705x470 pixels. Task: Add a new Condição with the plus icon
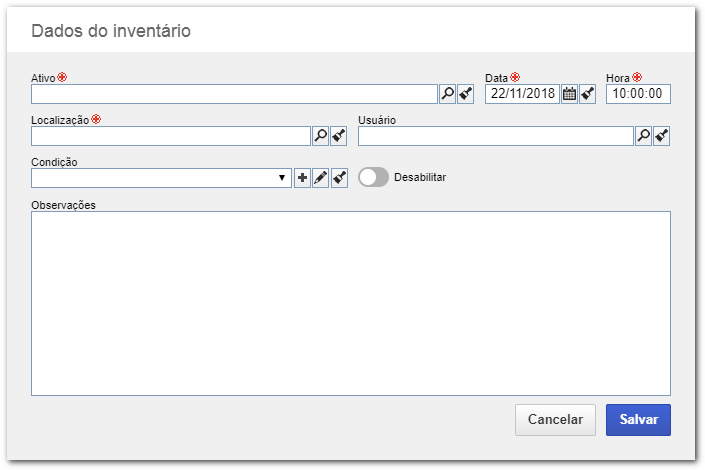302,178
